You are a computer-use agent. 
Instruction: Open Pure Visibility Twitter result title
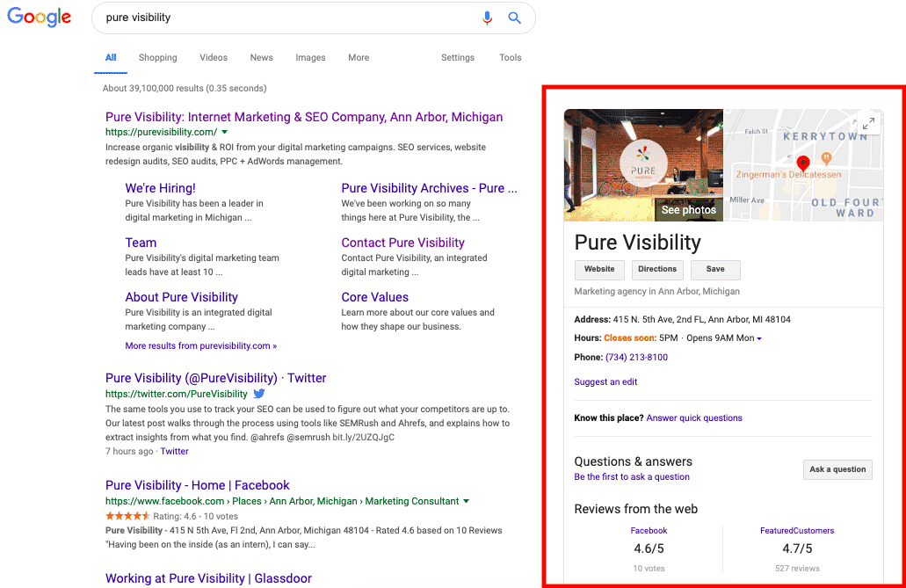215,378
